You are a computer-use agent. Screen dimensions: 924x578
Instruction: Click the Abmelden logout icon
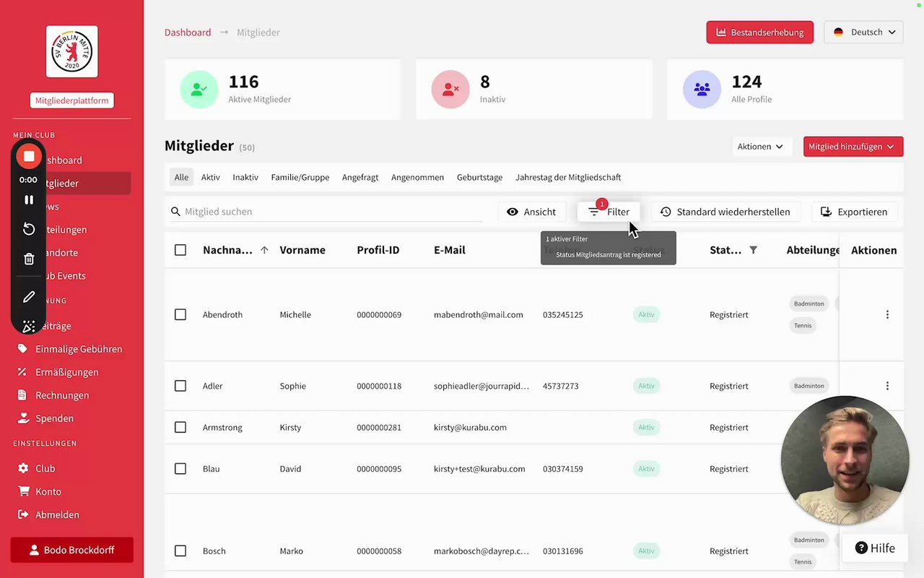(x=23, y=514)
